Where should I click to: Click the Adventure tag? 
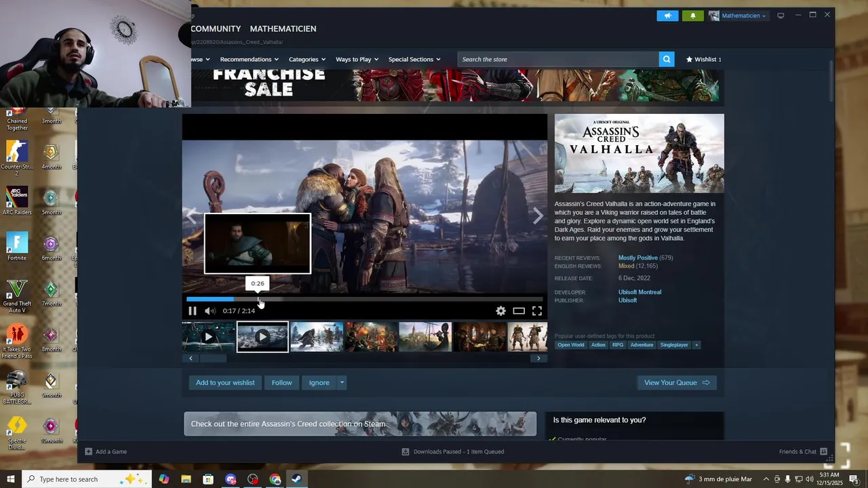642,345
